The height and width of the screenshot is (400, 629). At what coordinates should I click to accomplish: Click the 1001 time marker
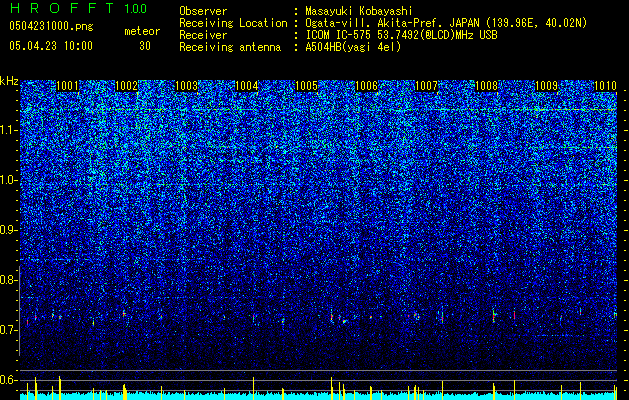tap(67, 86)
